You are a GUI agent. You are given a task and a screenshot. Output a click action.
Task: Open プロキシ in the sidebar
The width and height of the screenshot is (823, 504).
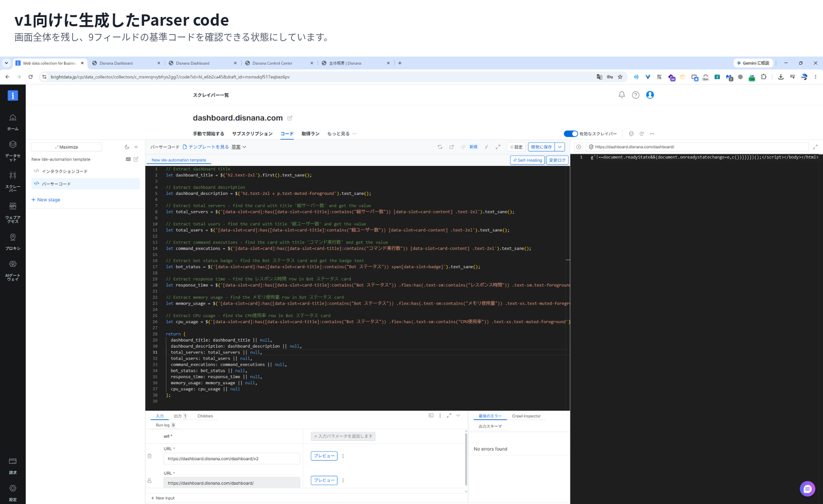(x=13, y=242)
